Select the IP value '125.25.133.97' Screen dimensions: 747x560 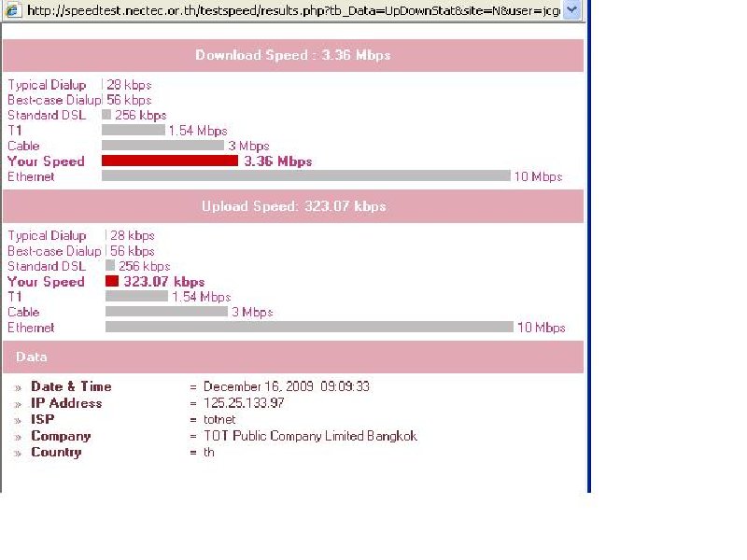(x=244, y=403)
